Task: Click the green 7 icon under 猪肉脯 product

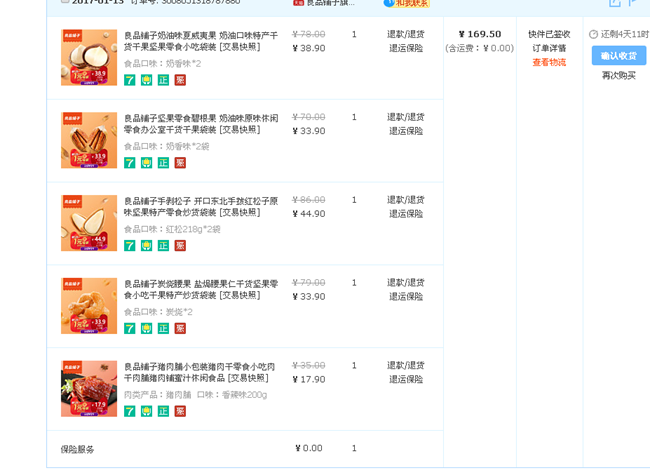Action: coord(129,411)
